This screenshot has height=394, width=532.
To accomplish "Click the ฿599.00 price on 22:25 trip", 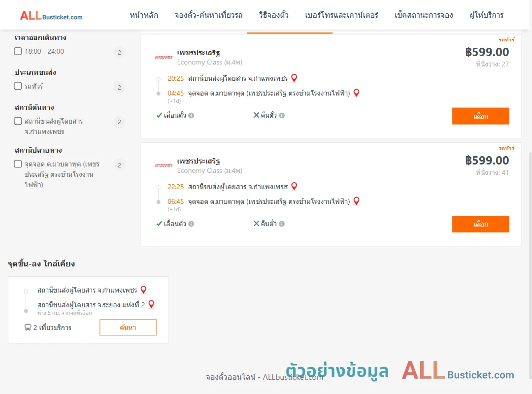I will click(x=487, y=160).
